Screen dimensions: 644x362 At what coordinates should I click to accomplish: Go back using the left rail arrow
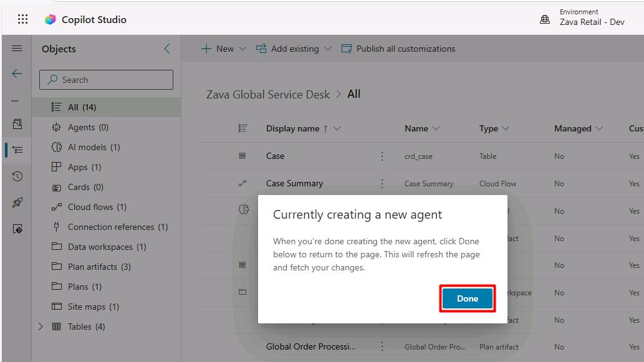(17, 74)
